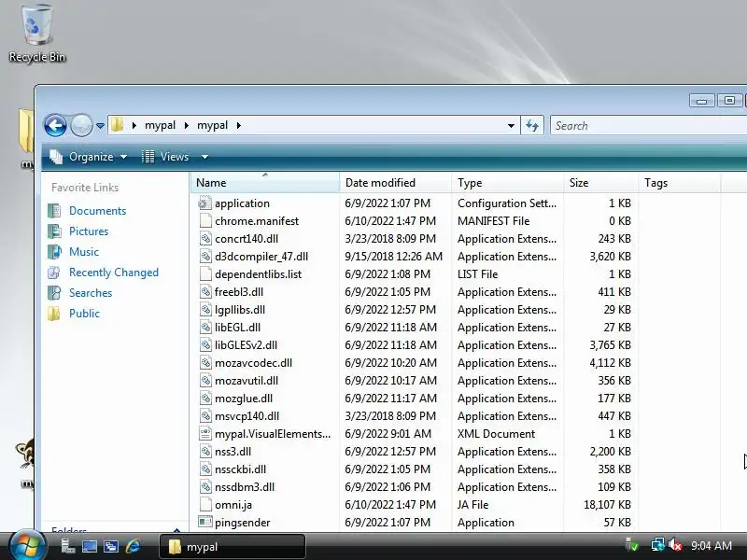Open the Organize menu

[89, 157]
